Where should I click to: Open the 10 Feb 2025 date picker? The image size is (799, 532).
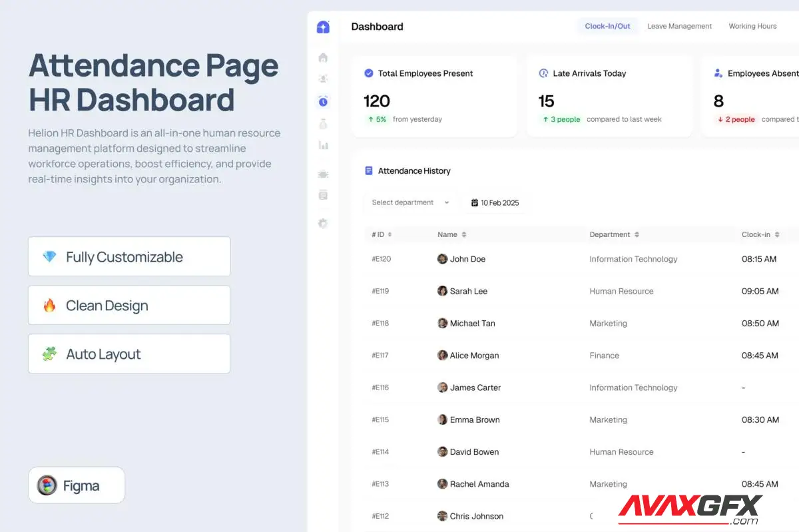click(x=495, y=202)
